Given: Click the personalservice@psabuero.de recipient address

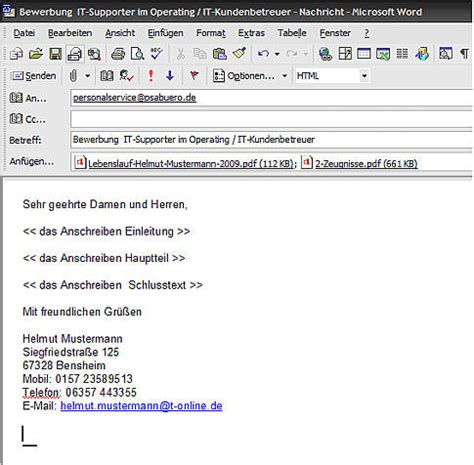Looking at the screenshot, I should (134, 98).
